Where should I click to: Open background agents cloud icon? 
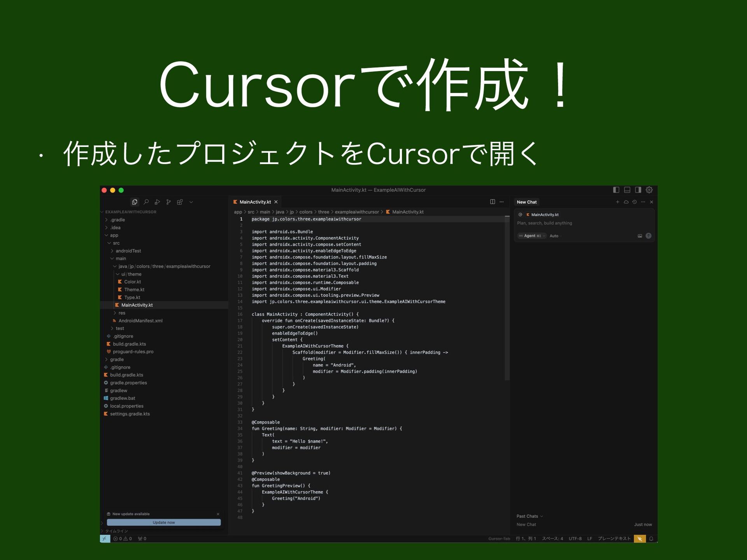point(626,202)
